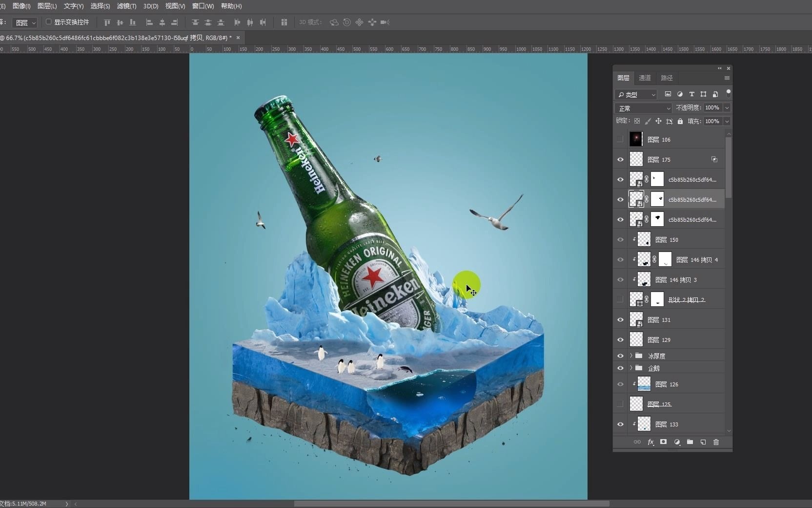Open the 文字(Y) menu

click(74, 6)
